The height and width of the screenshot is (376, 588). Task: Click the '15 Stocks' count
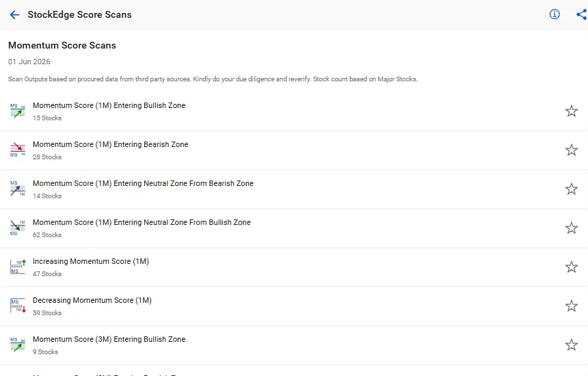[x=47, y=118]
